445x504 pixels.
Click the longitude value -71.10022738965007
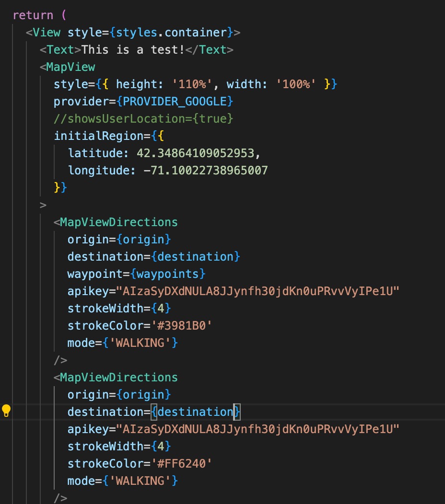click(x=206, y=171)
